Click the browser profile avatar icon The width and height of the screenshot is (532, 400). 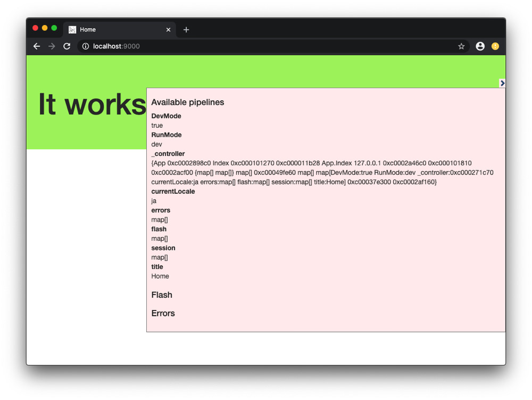coord(480,46)
